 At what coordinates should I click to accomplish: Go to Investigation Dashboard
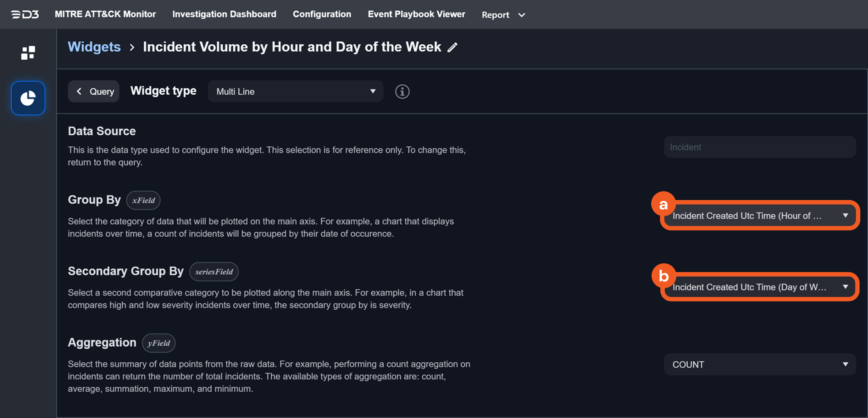click(224, 14)
